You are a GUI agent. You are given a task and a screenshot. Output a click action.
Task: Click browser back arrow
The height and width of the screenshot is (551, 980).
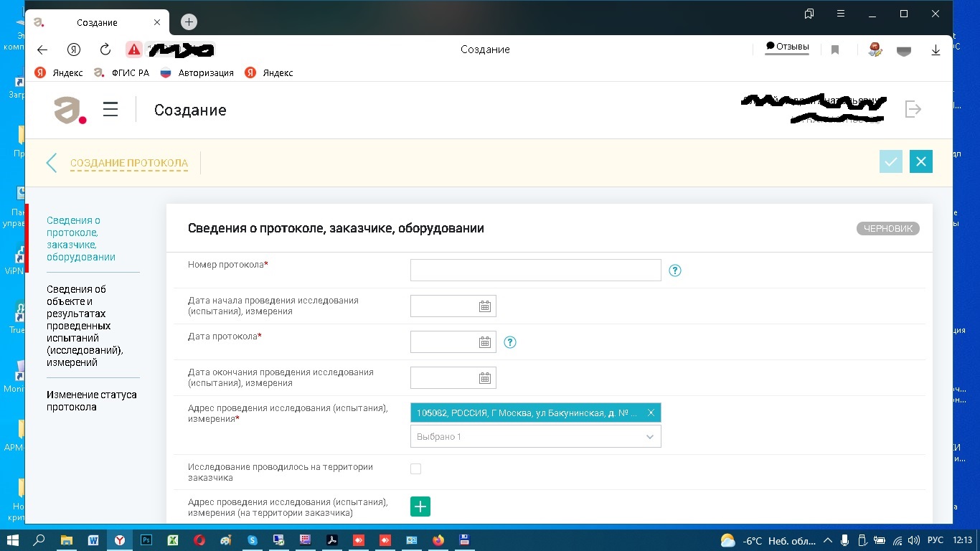tap(42, 50)
